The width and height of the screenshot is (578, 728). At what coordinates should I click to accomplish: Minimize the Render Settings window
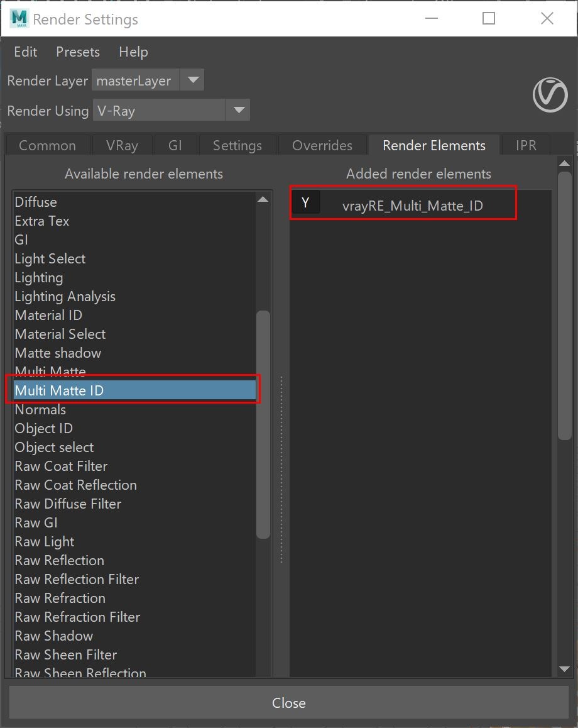click(x=432, y=19)
